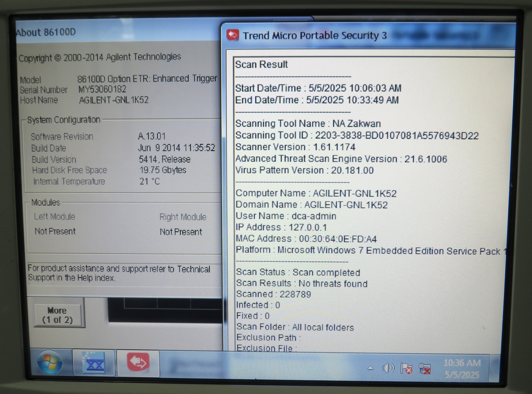Screen dimensions: 532x394
Task: Select Scanner Version 1.61.1174 line
Action: click(295, 147)
